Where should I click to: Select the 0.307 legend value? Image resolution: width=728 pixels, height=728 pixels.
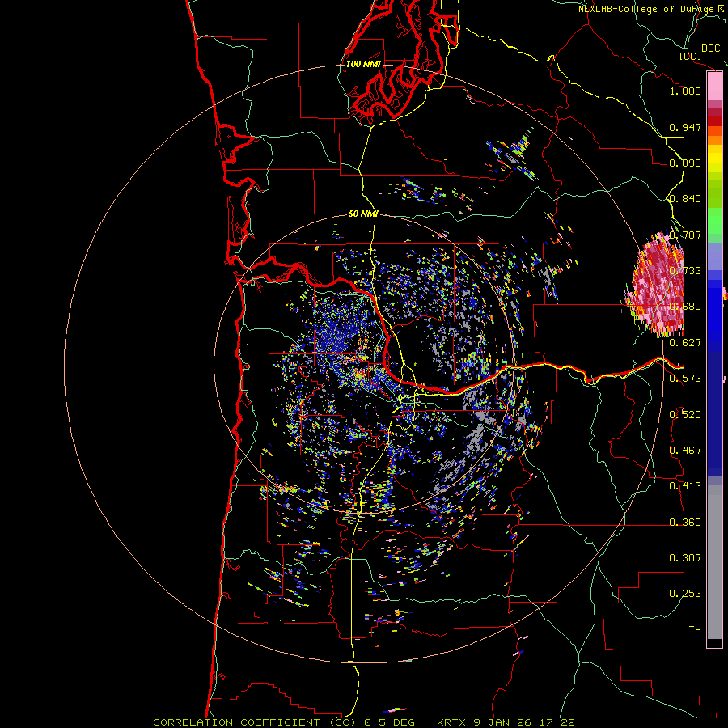(x=685, y=558)
